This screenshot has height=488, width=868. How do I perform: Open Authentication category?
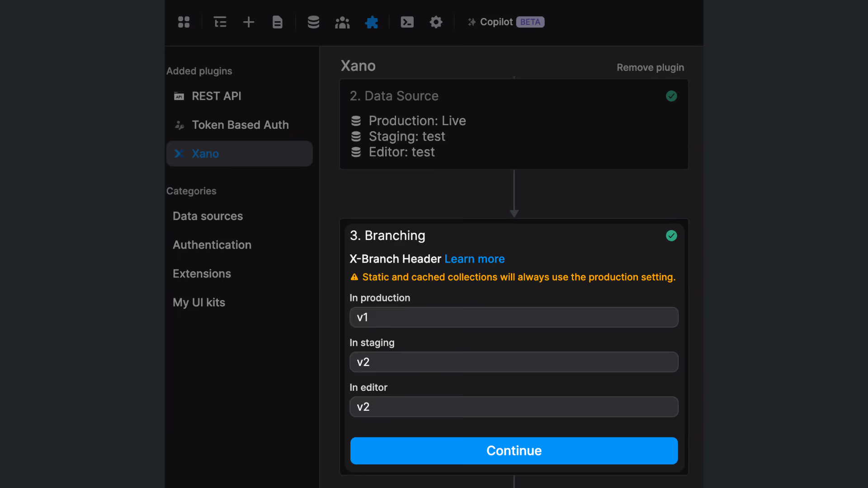[x=212, y=245]
